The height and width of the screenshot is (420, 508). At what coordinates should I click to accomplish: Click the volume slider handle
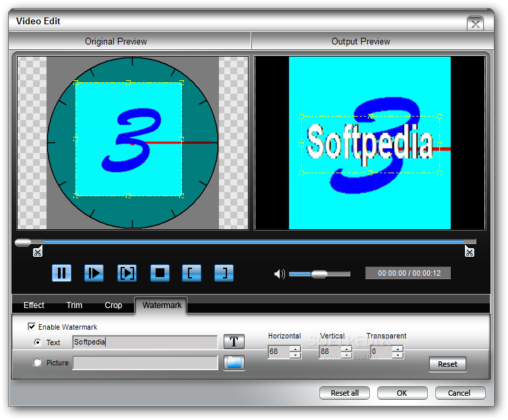[x=319, y=274]
